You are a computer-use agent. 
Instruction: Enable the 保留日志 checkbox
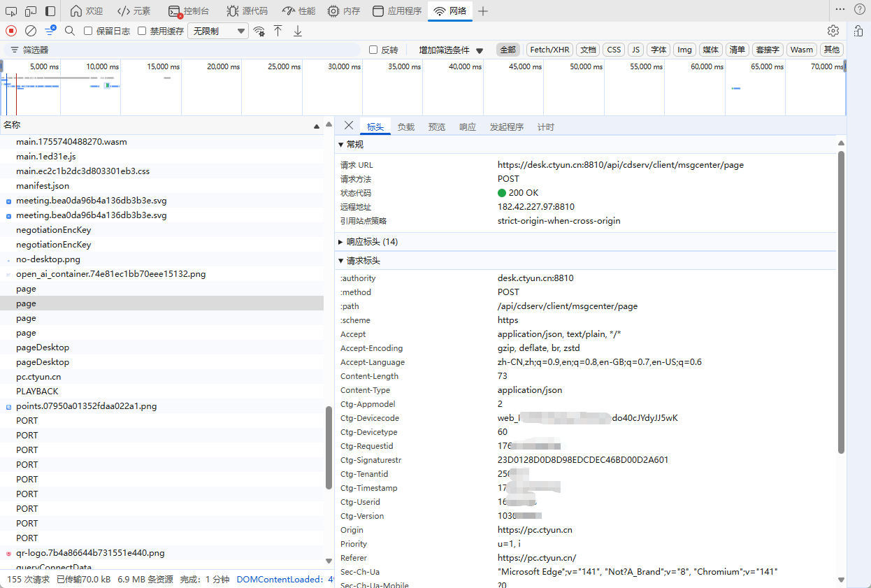tap(88, 31)
